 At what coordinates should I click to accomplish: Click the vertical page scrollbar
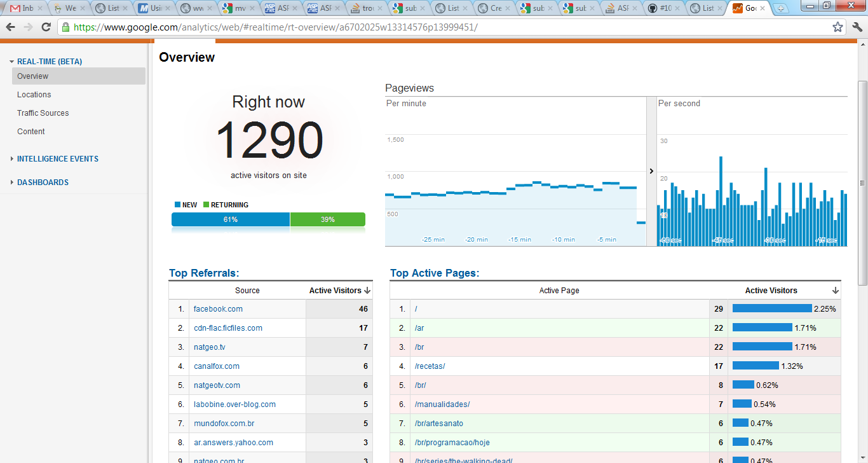tap(862, 183)
